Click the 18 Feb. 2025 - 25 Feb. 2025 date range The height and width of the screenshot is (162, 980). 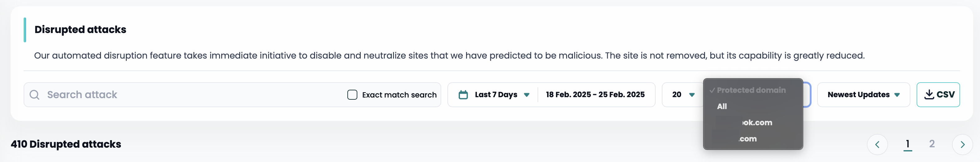pos(595,94)
